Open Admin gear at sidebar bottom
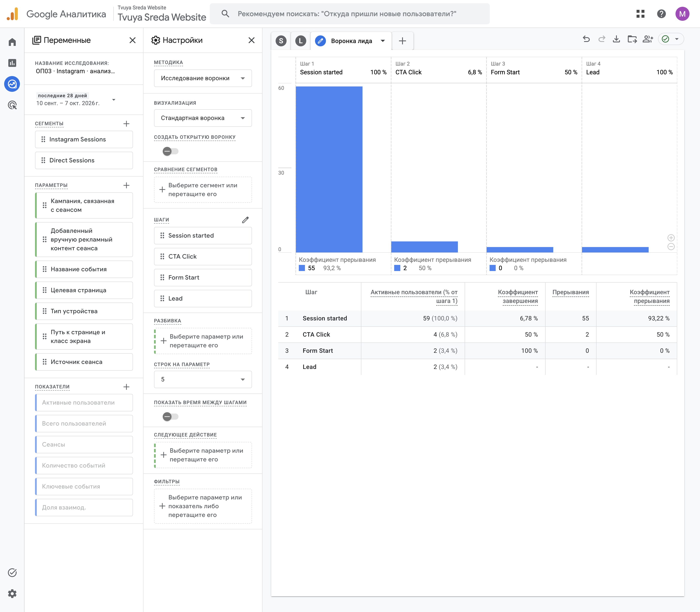 (12, 594)
